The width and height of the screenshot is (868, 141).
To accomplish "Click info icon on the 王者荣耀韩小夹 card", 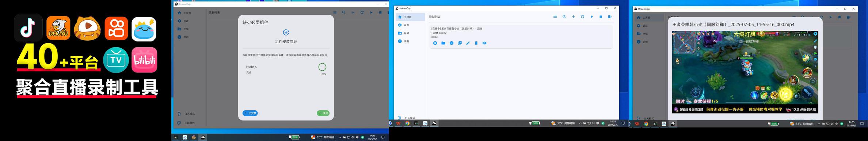I will 452,43.
